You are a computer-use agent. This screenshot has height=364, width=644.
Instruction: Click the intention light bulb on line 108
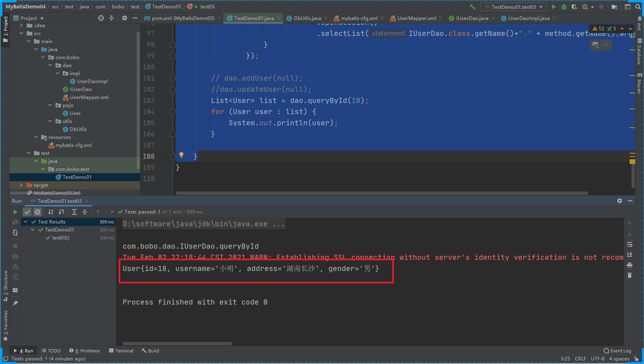pos(181,155)
